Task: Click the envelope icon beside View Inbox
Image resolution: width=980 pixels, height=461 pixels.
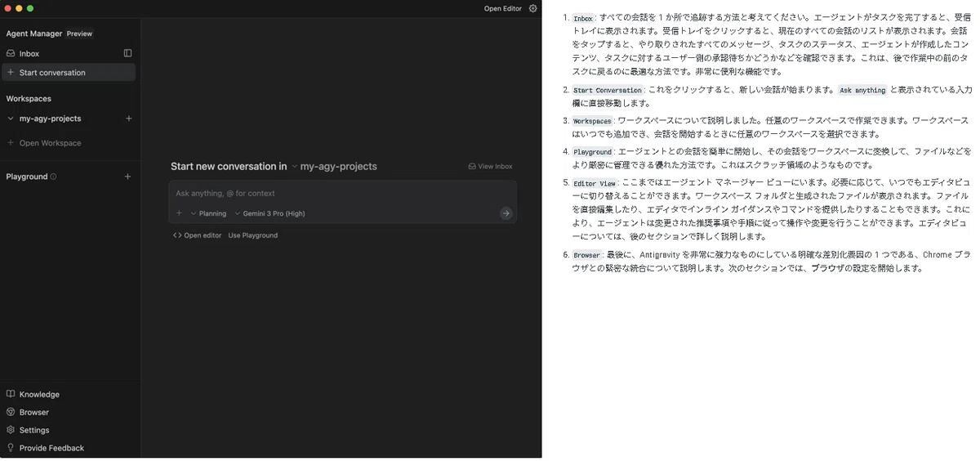Action: (x=472, y=167)
